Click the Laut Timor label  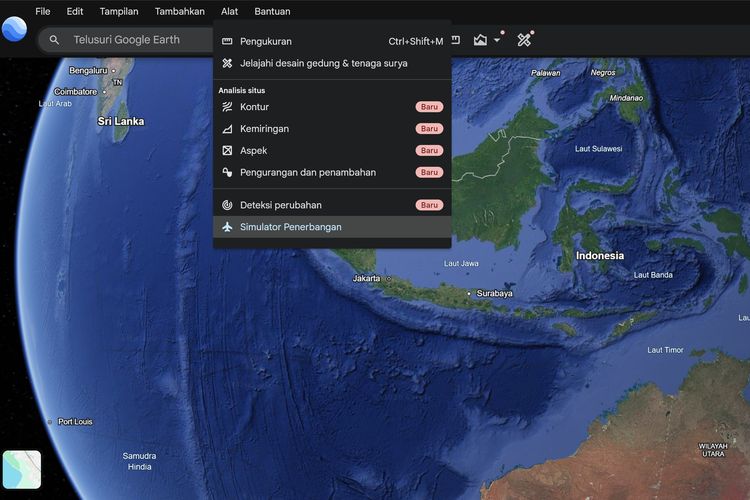coord(665,350)
